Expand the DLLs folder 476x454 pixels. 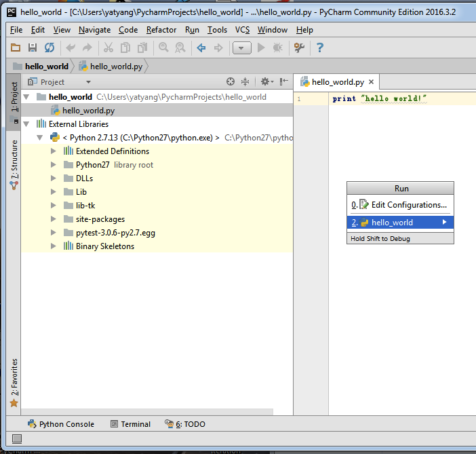point(53,178)
